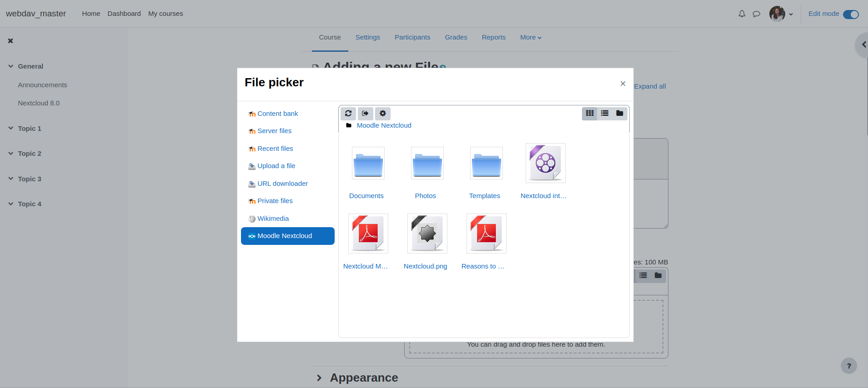Click the Nextcloud.png file name label
This screenshot has height=388, width=868.
[x=426, y=266]
